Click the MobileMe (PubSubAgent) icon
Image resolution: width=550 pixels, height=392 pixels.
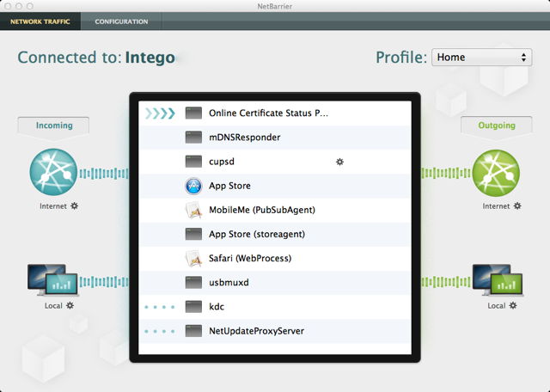[x=193, y=210]
